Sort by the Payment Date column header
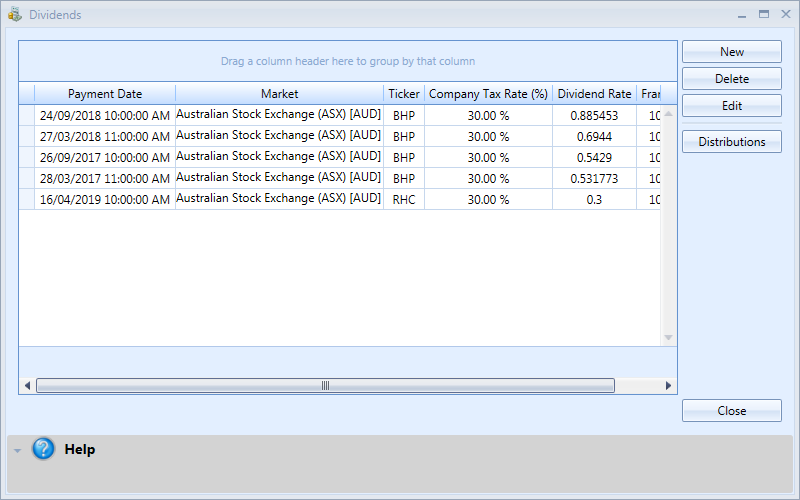The height and width of the screenshot is (500, 800). click(105, 94)
